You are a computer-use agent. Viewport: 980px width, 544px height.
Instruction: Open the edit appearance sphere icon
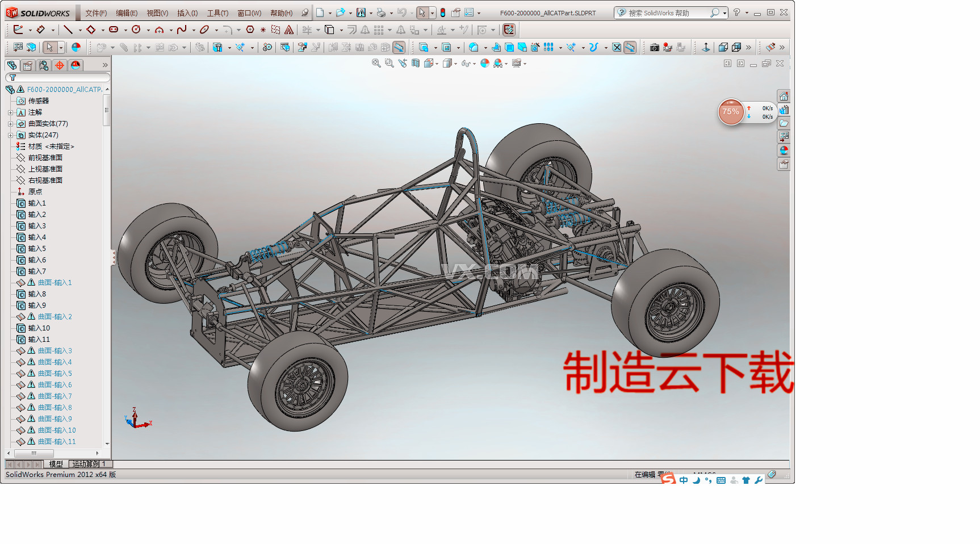484,63
